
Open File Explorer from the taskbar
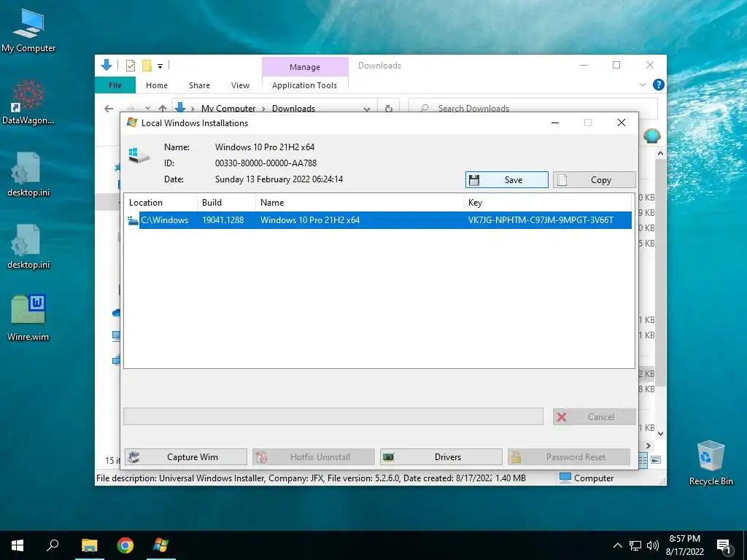90,545
